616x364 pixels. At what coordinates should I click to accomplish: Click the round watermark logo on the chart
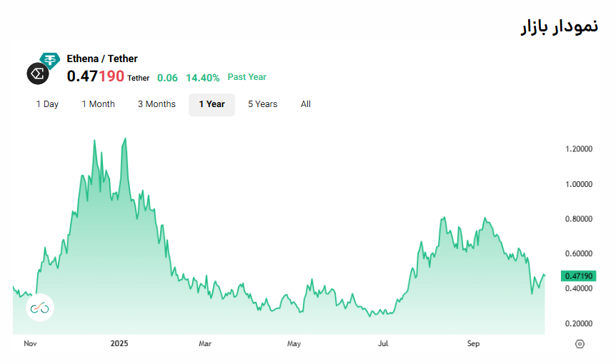point(40,308)
